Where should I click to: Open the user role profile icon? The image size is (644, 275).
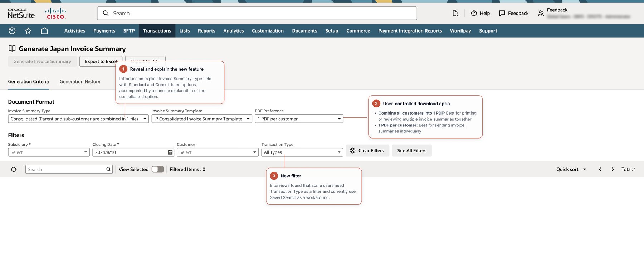(x=541, y=13)
